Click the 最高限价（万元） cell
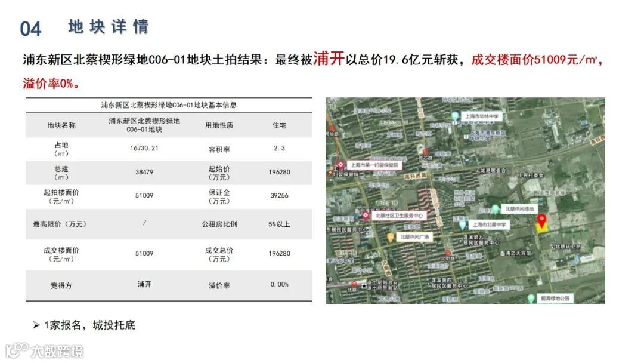This screenshot has width=644, height=363. click(x=60, y=224)
